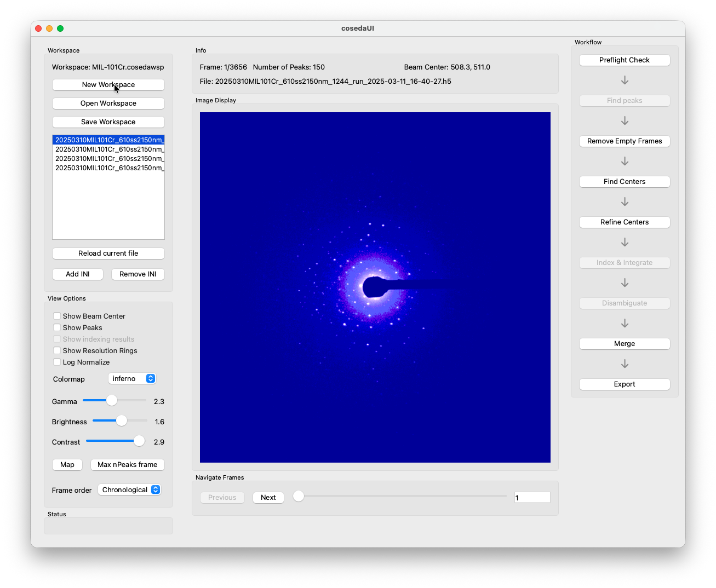Image resolution: width=716 pixels, height=588 pixels.
Task: Click the Merge workflow button
Action: [625, 344]
